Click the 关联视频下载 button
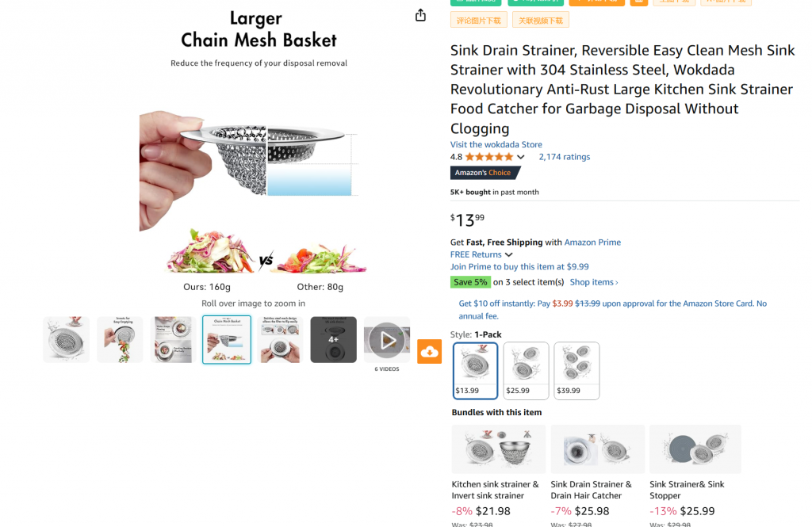 click(541, 20)
